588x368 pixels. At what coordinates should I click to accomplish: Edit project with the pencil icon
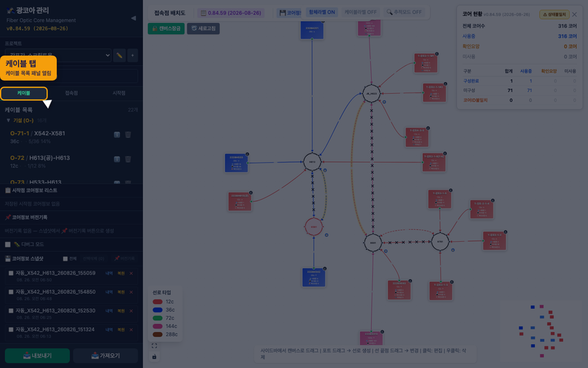tap(119, 55)
